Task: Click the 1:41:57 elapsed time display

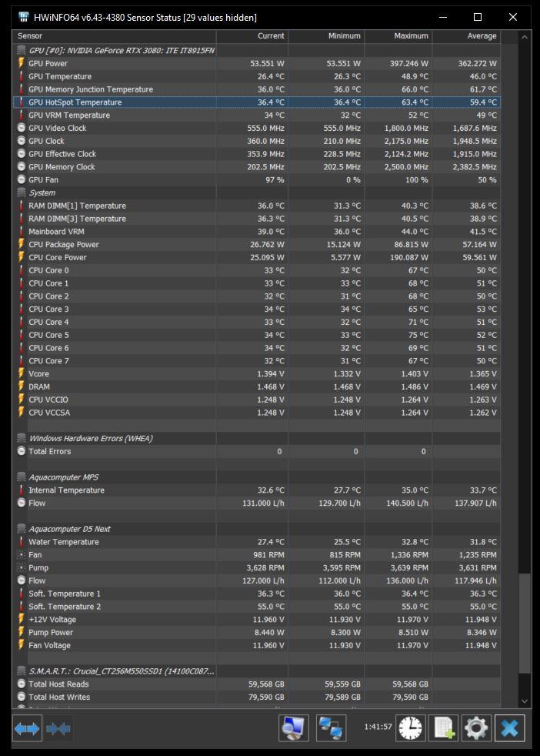Action: pyautogui.click(x=378, y=727)
